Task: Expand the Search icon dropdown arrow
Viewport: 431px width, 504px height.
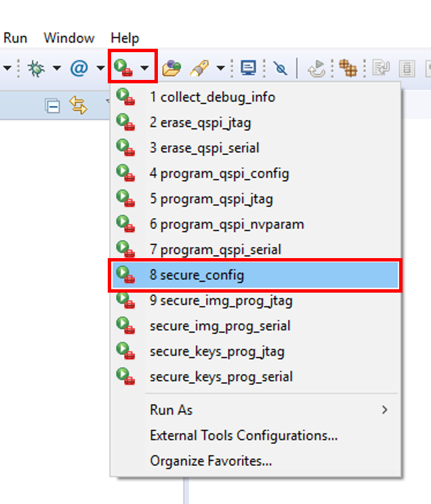Action: pyautogui.click(x=220, y=68)
